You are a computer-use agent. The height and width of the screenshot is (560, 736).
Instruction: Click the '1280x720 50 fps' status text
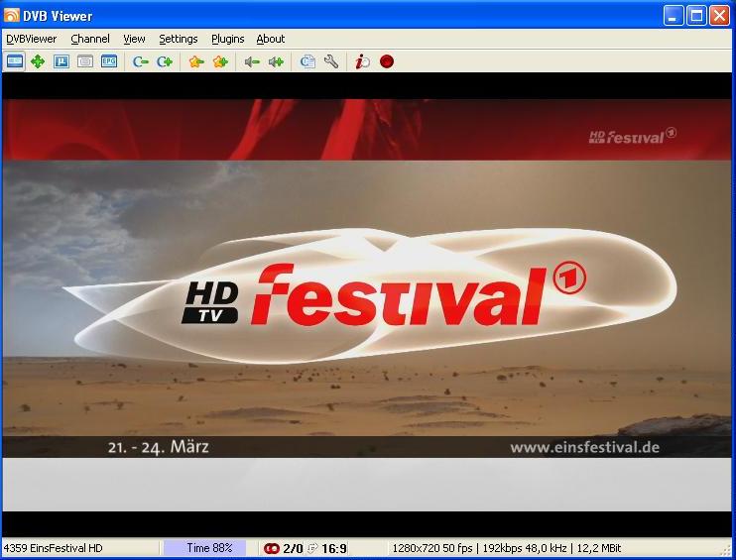pyautogui.click(x=432, y=548)
